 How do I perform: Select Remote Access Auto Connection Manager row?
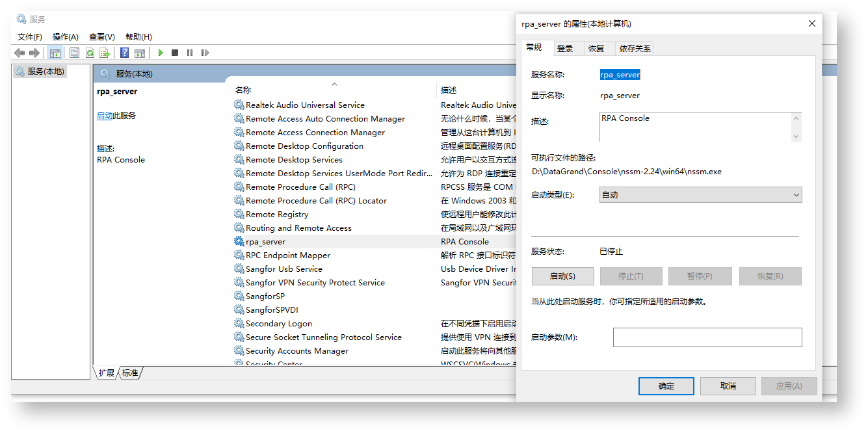click(x=374, y=118)
